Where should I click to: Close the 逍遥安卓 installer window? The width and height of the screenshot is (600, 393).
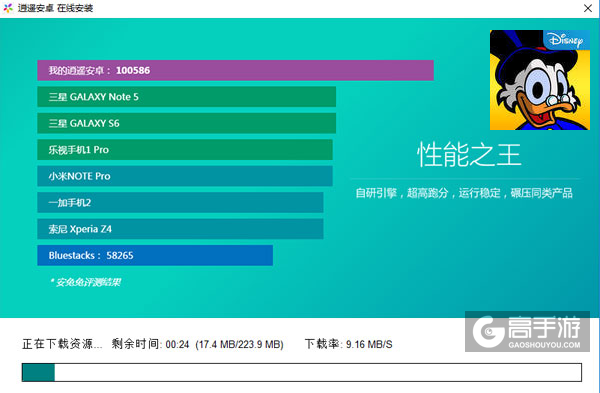(x=588, y=8)
